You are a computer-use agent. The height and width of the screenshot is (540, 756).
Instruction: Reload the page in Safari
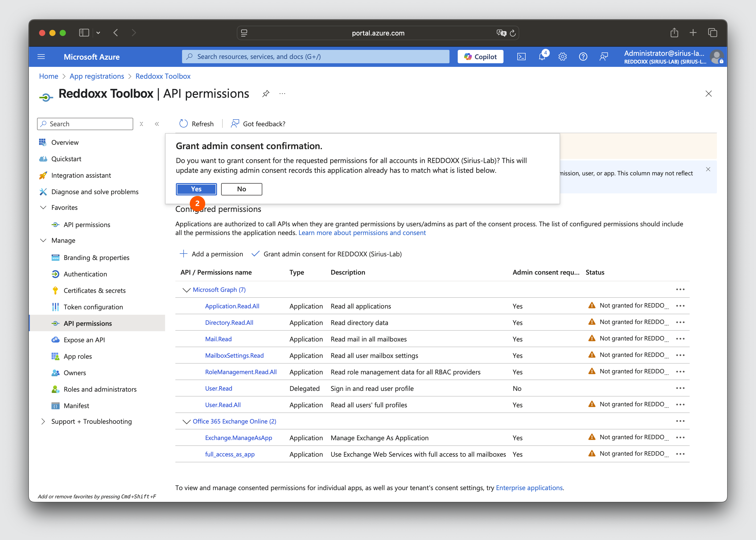click(x=513, y=33)
